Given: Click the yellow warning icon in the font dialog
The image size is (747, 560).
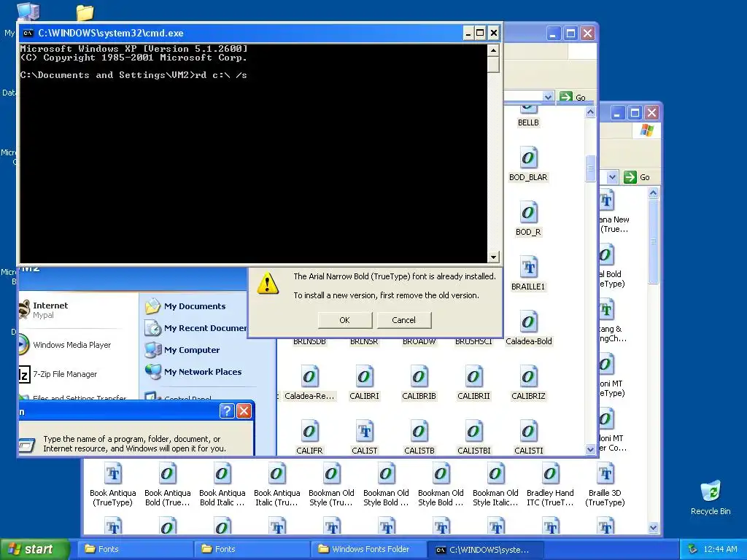Looking at the screenshot, I should click(267, 283).
